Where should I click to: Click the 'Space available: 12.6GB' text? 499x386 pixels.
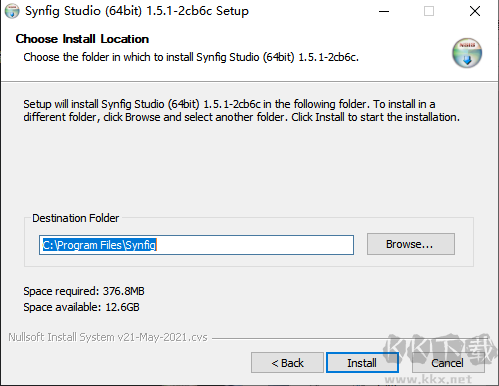[81, 307]
